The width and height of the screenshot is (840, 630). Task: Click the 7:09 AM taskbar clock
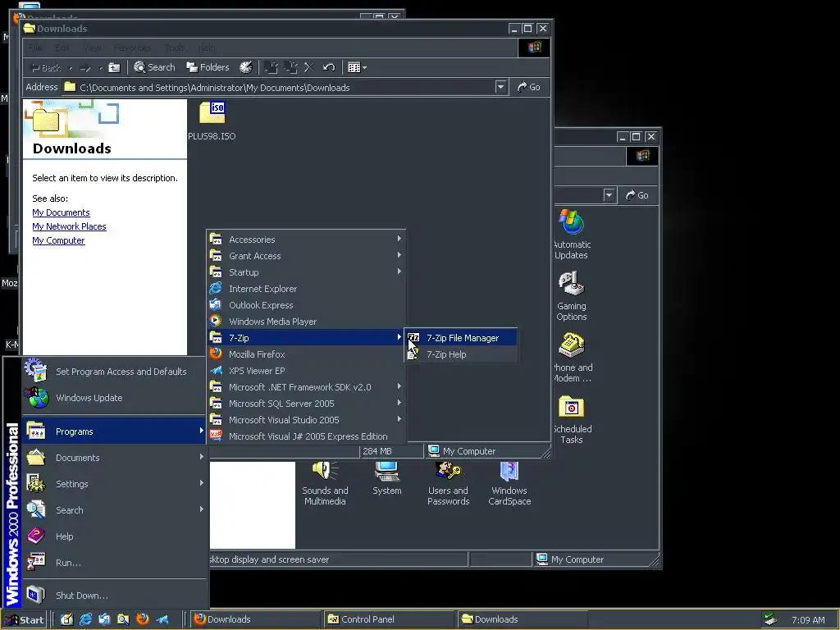(808, 620)
